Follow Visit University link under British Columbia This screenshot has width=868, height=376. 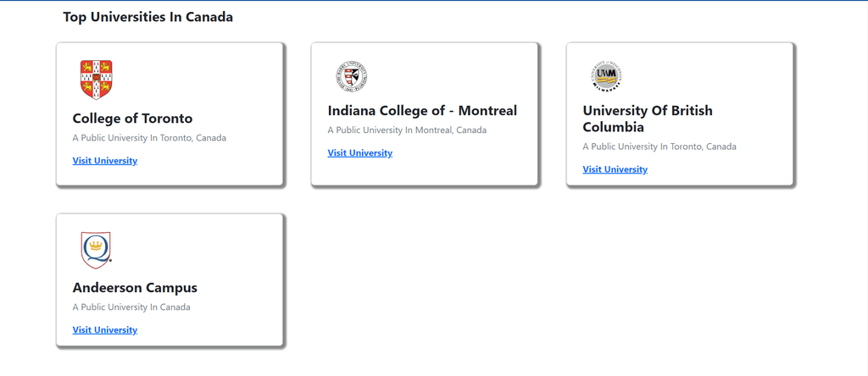point(615,169)
